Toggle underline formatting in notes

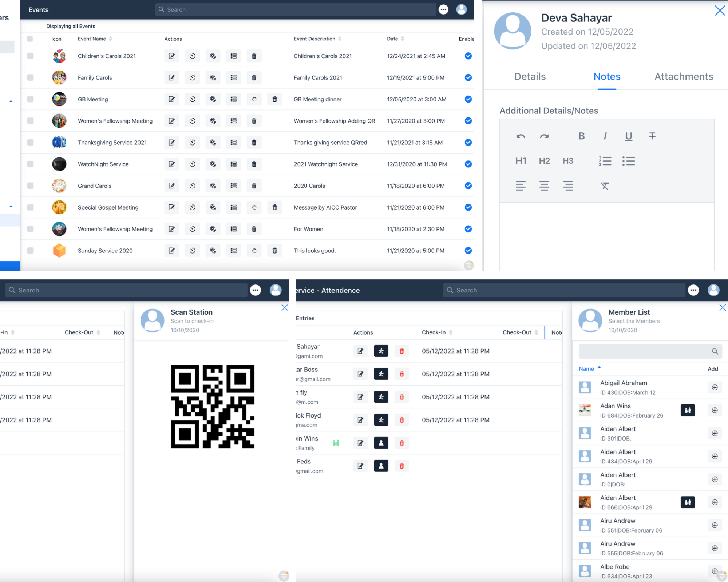[x=629, y=136]
